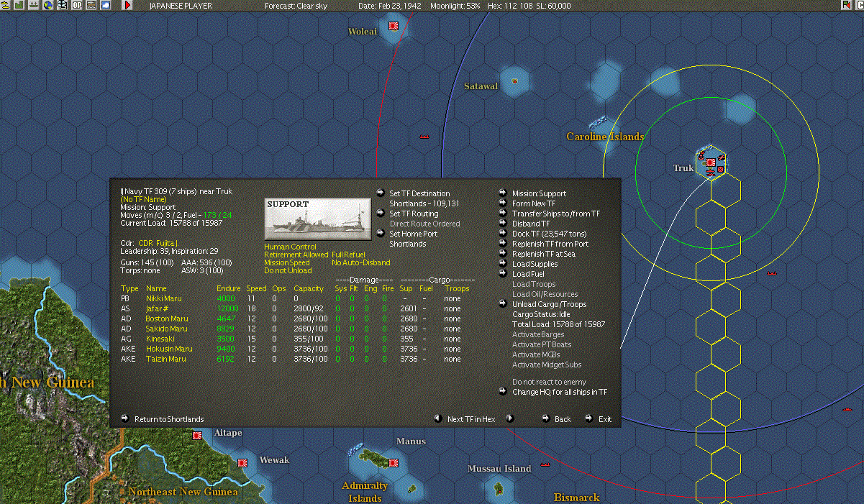Click the Set TF Destination arrow
The width and height of the screenshot is (864, 504).
381,193
